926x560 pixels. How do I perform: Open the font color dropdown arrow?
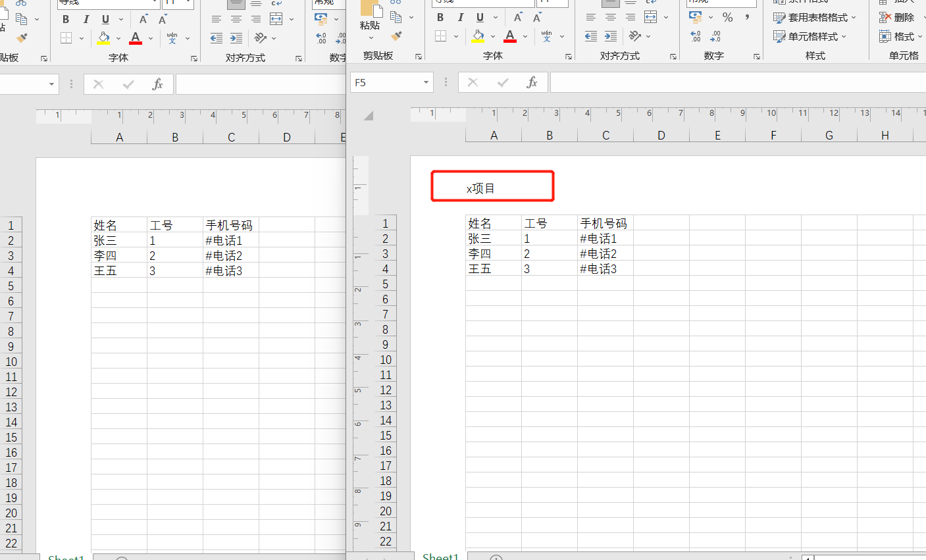coord(525,36)
